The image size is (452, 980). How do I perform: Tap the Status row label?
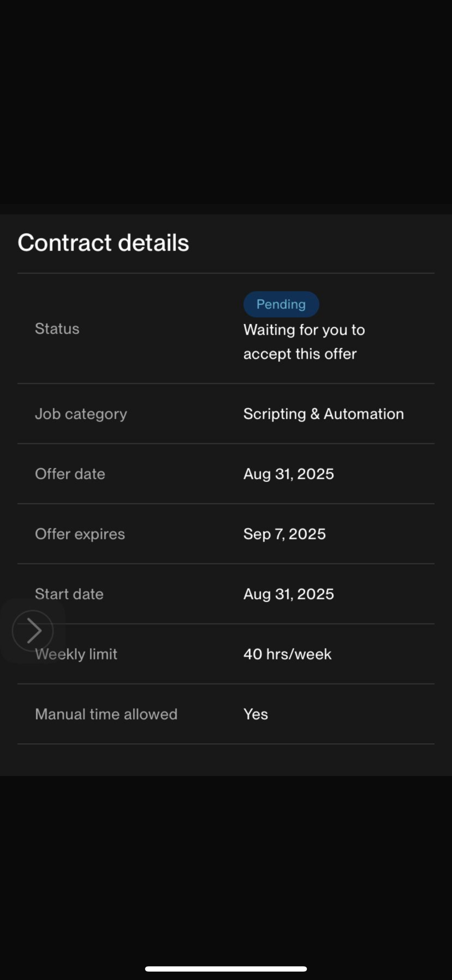pos(57,329)
